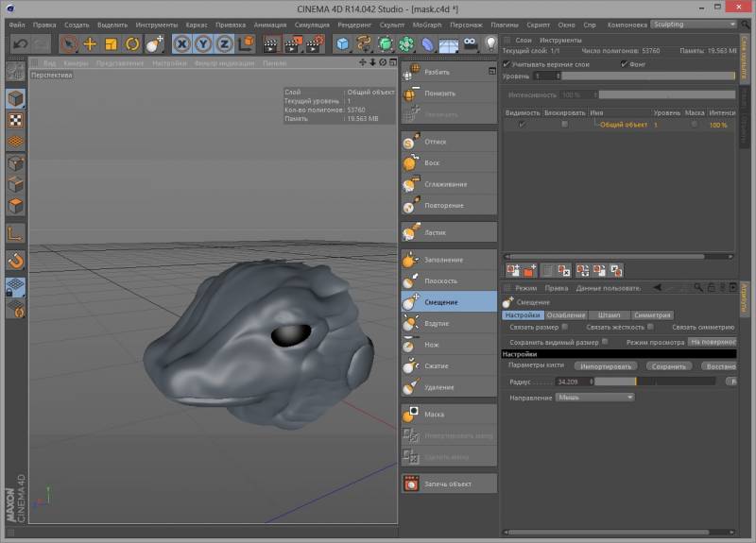Click the Радиус value field 34.209
The image size is (756, 543).
[x=574, y=382]
